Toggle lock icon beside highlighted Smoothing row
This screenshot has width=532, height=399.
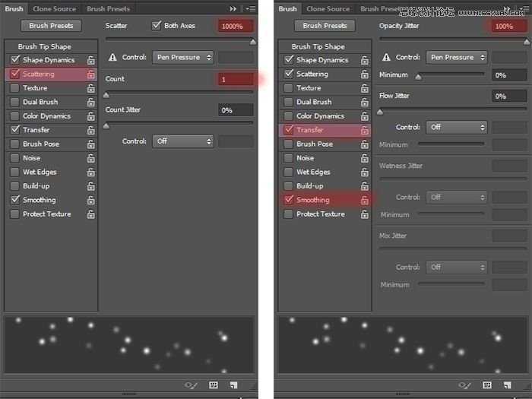pyautogui.click(x=364, y=200)
